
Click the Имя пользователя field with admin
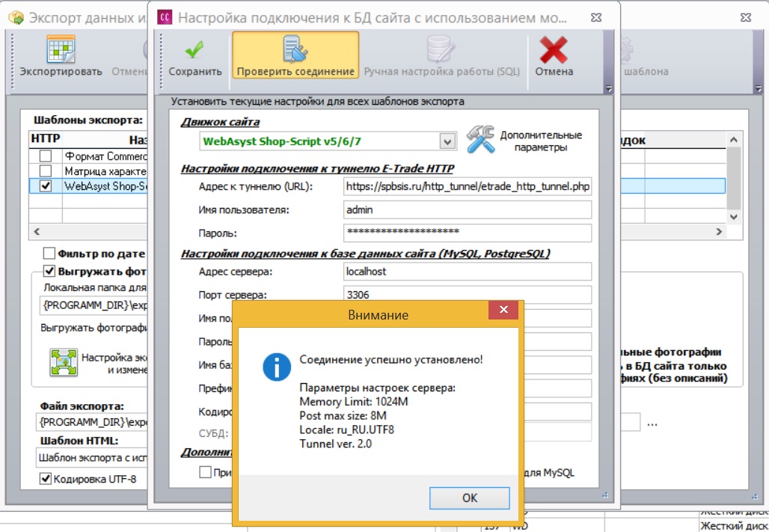(468, 210)
